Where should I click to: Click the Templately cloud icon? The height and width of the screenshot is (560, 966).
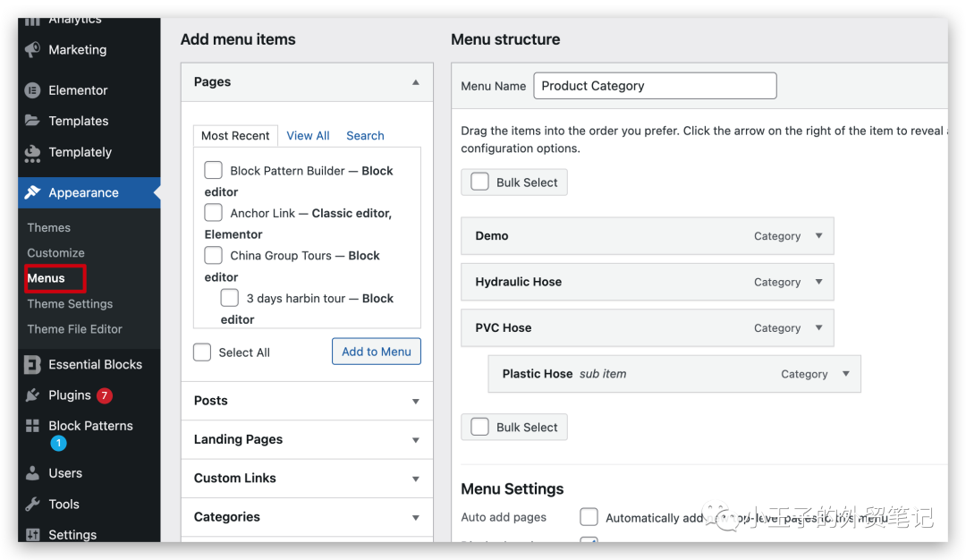(33, 153)
